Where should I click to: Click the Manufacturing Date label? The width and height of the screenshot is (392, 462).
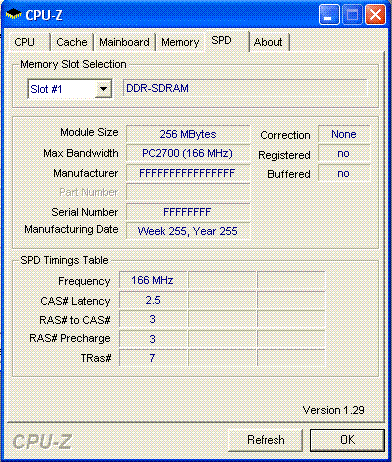tap(71, 229)
